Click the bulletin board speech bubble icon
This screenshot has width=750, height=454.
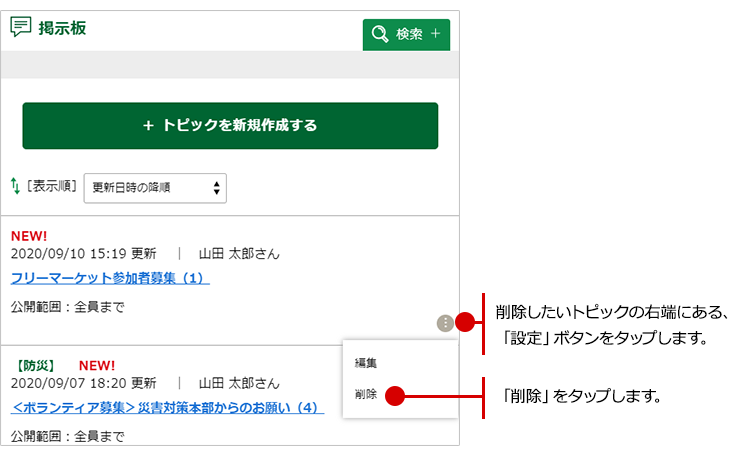pyautogui.click(x=20, y=27)
